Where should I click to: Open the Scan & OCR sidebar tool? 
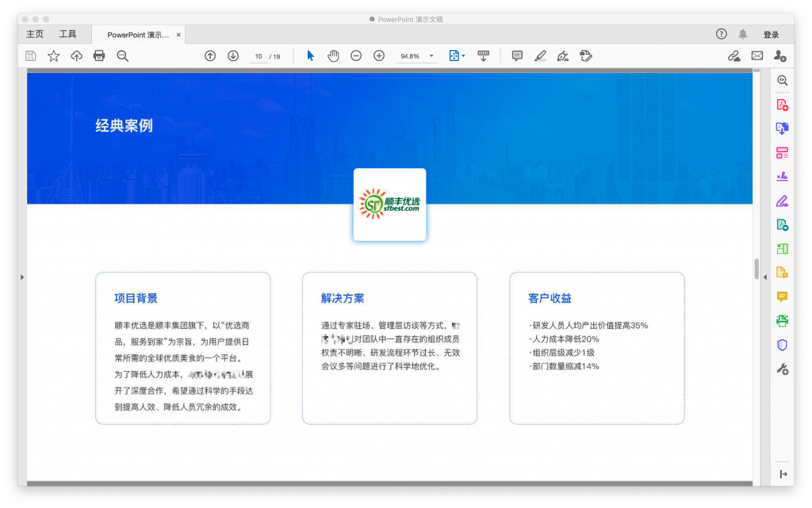coord(783,321)
